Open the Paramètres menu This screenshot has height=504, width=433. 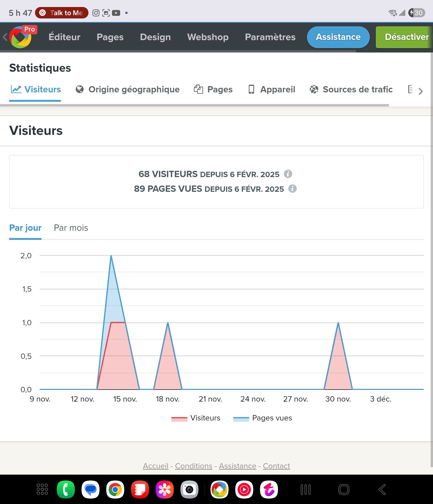[x=270, y=37]
